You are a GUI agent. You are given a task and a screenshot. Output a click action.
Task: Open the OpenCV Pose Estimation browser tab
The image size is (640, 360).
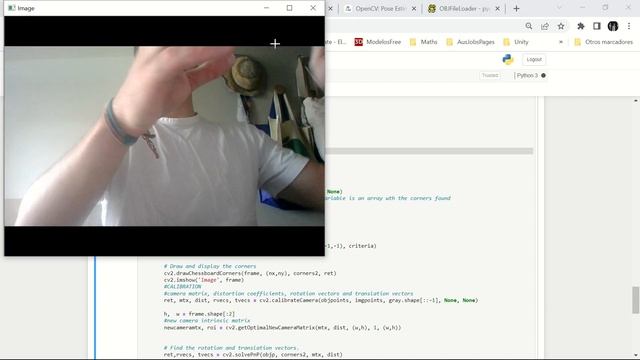point(375,9)
